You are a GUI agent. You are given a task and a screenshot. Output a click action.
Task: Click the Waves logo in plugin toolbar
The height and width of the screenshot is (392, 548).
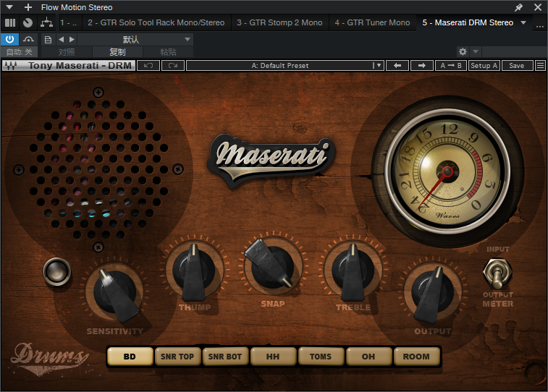(10, 66)
